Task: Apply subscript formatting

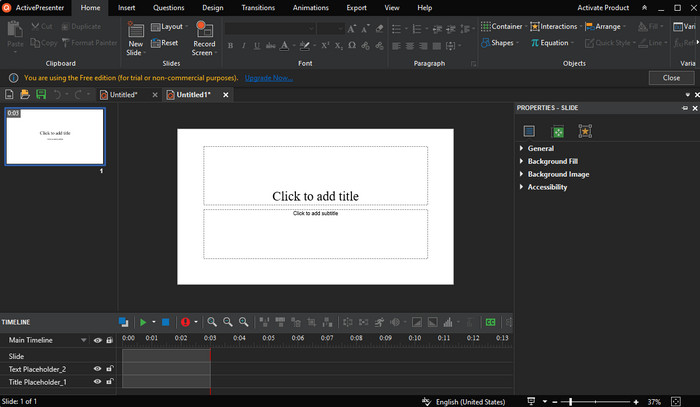Action: [x=339, y=46]
